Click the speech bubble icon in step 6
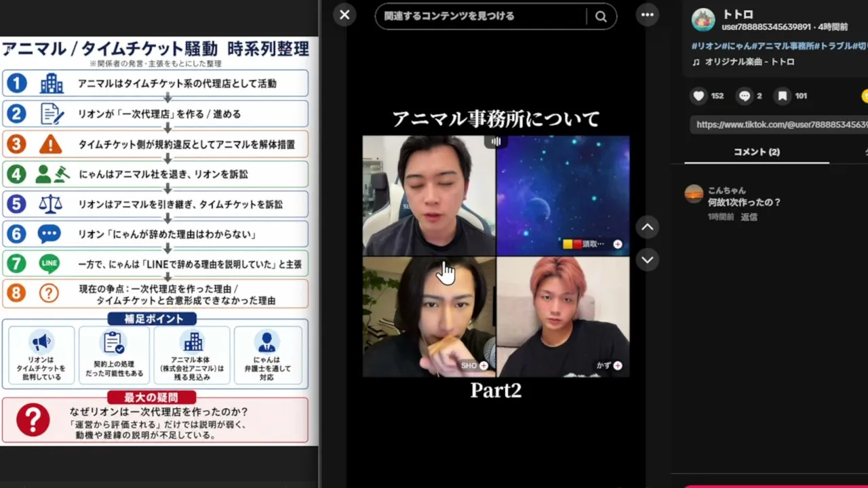This screenshot has width=868, height=488. 50,235
